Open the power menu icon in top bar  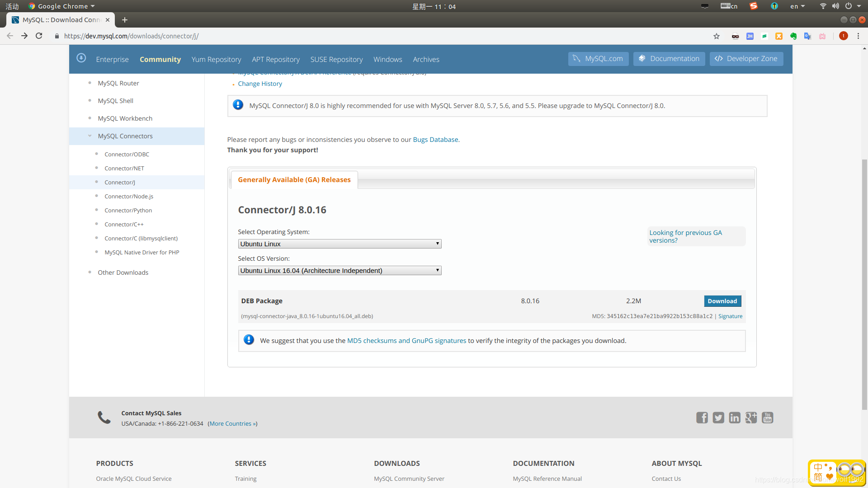[x=849, y=6]
